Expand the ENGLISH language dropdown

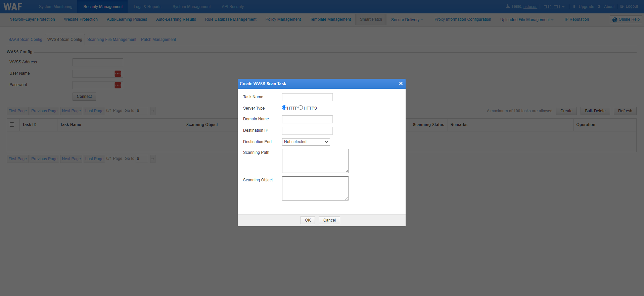click(x=554, y=7)
